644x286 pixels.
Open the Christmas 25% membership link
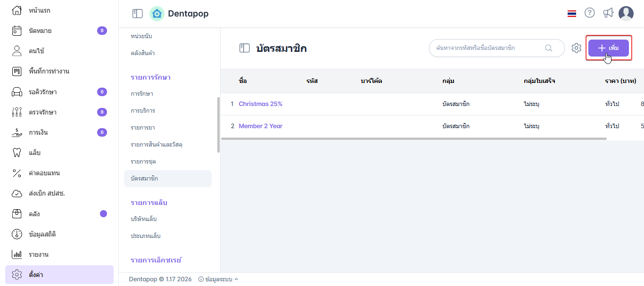260,104
